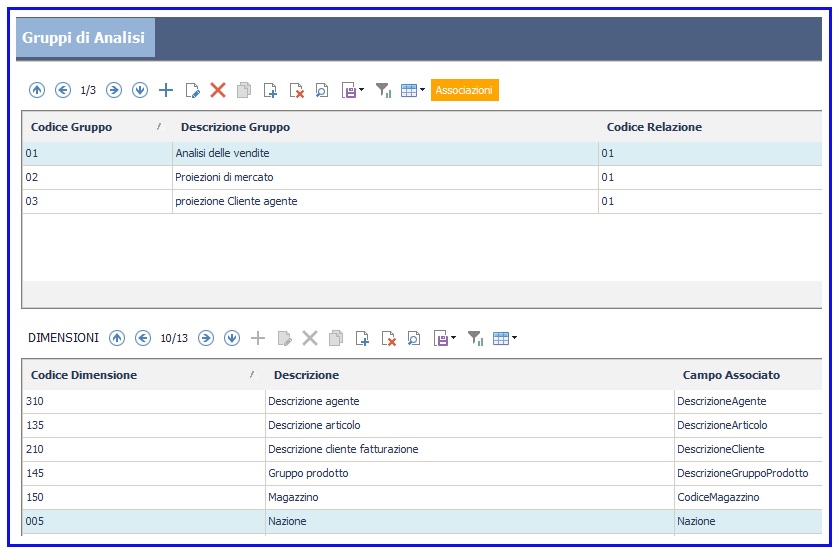The width and height of the screenshot is (838, 554).
Task: Go to next record in groups toolbar
Action: [114, 90]
